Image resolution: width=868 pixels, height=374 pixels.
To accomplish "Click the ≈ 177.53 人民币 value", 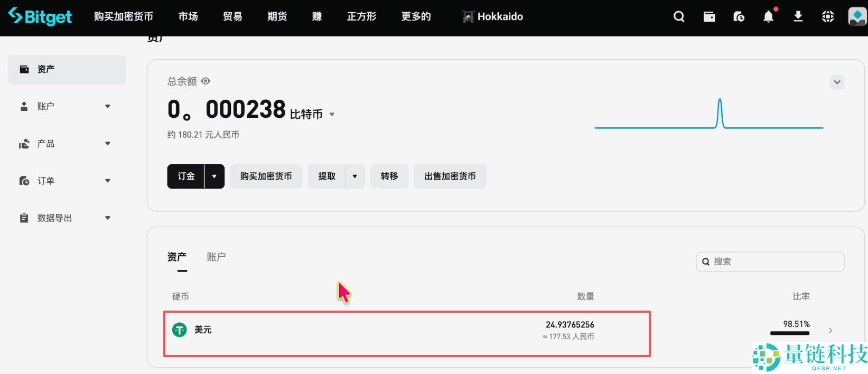I will click(x=568, y=336).
